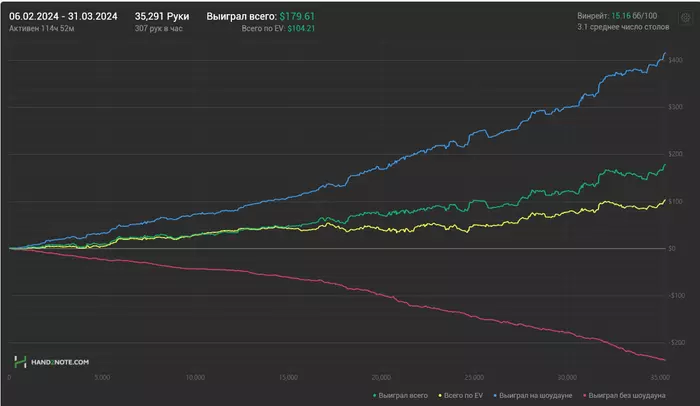Click the Hand2Note logo icon
This screenshot has width=700, height=406.
20,361
